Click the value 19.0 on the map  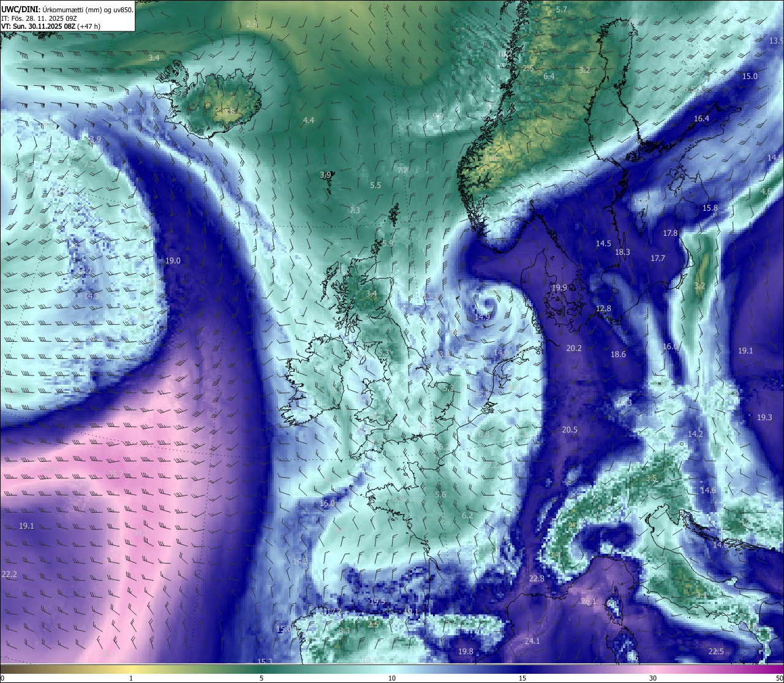(x=173, y=261)
